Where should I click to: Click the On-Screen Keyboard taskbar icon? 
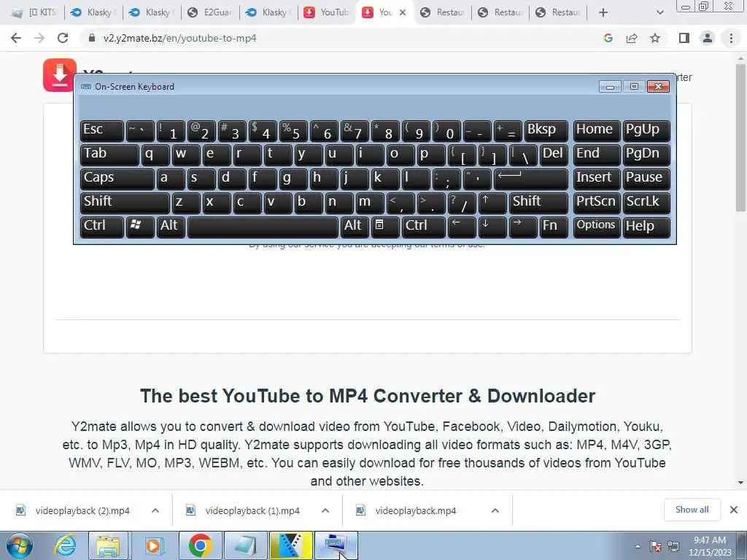pyautogui.click(x=336, y=545)
